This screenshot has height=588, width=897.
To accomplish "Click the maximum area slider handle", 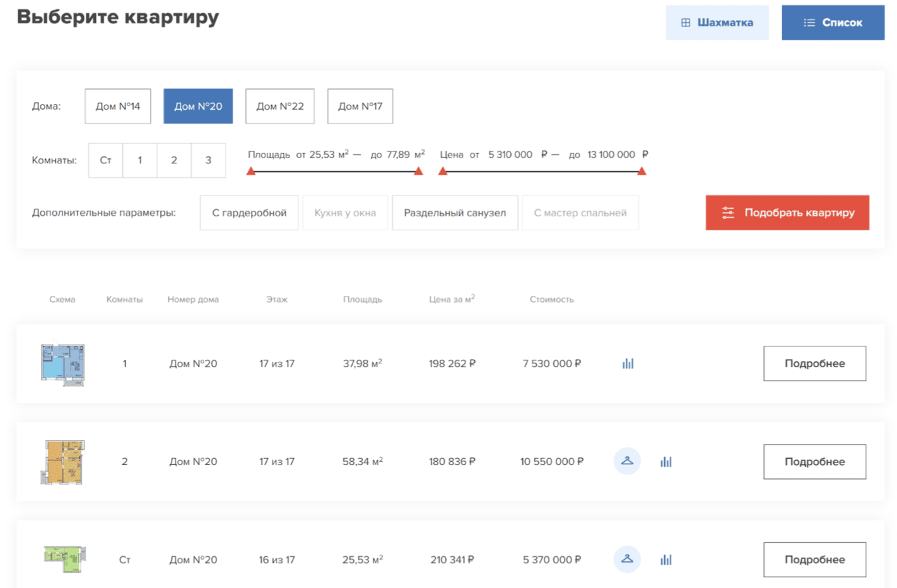I will tap(418, 171).
